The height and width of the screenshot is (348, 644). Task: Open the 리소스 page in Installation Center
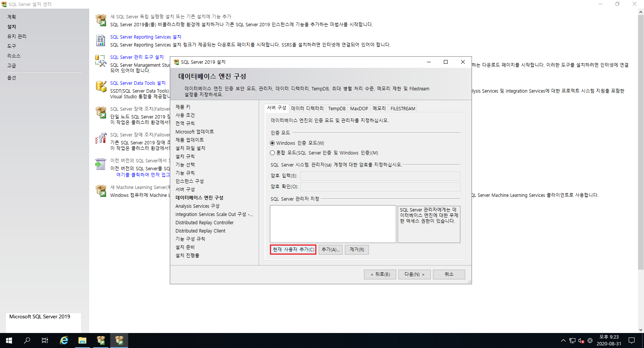pyautogui.click(x=14, y=56)
